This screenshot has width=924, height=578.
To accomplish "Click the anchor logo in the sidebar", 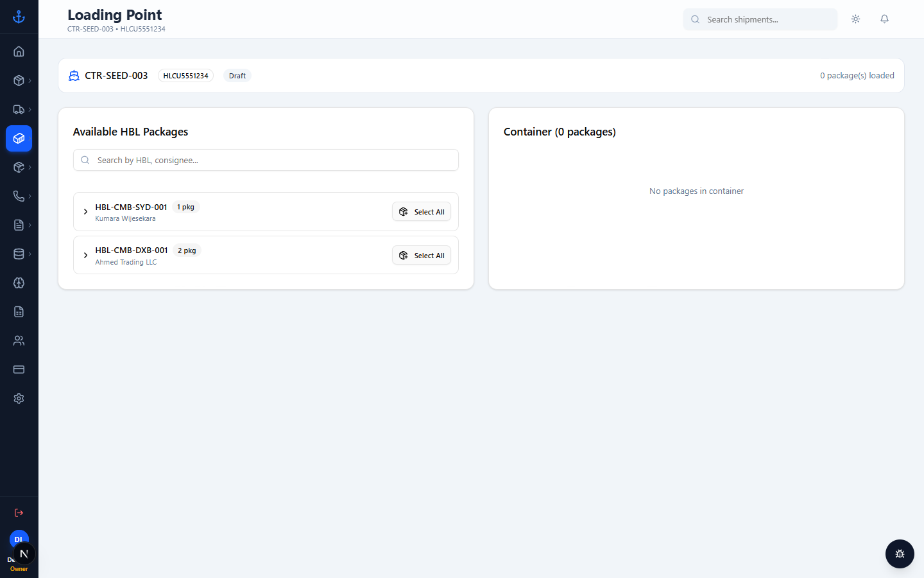I will coord(19,17).
